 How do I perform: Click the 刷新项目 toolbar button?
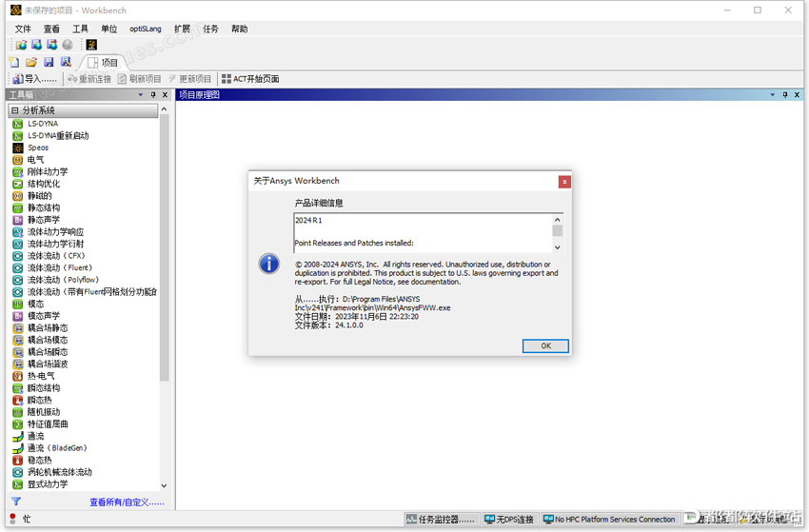(140, 79)
